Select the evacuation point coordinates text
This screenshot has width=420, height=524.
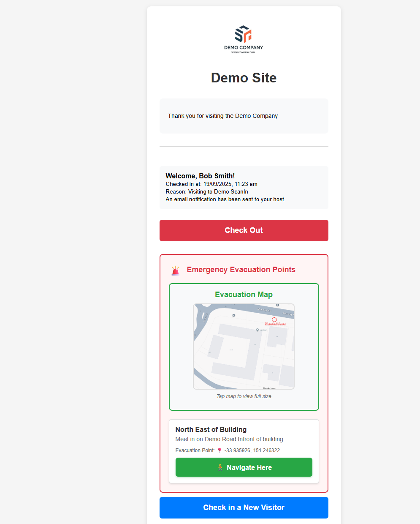(x=252, y=450)
